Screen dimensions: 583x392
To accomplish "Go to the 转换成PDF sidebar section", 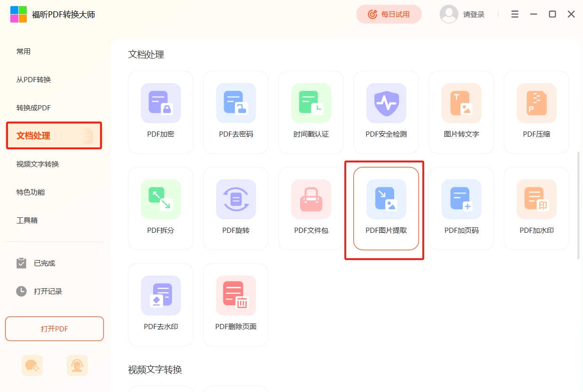I will (x=34, y=108).
